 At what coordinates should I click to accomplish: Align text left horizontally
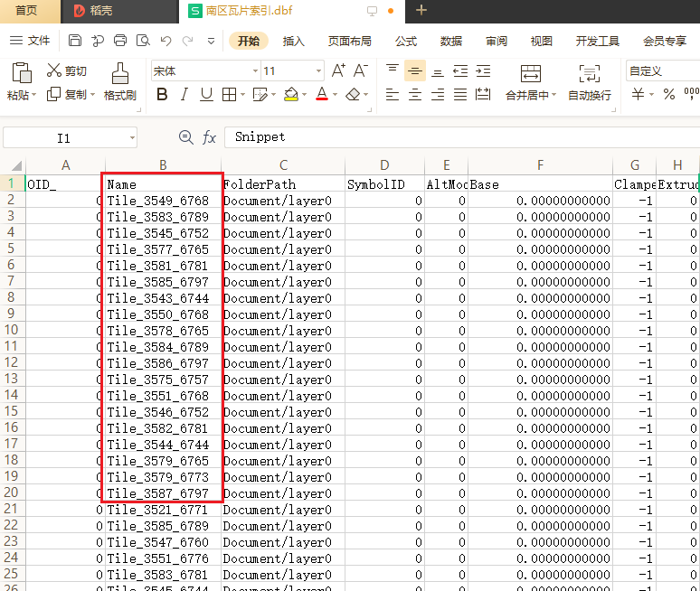tap(393, 95)
